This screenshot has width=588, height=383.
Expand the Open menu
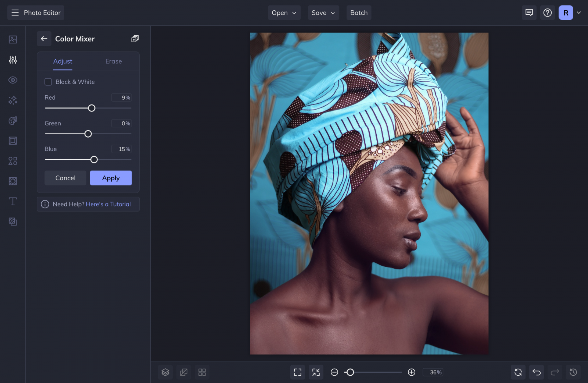pos(284,13)
